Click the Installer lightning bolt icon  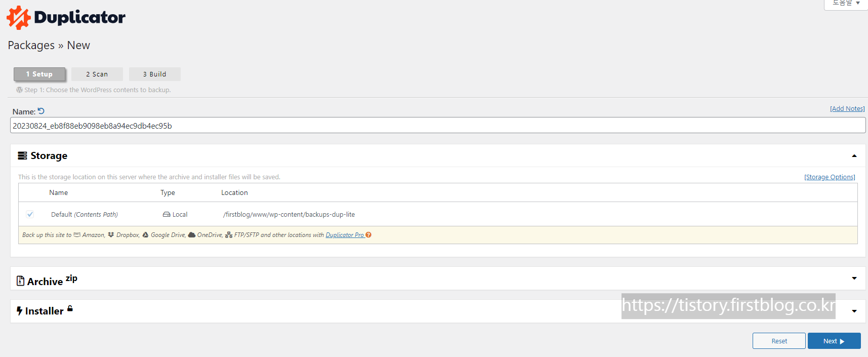coord(19,310)
